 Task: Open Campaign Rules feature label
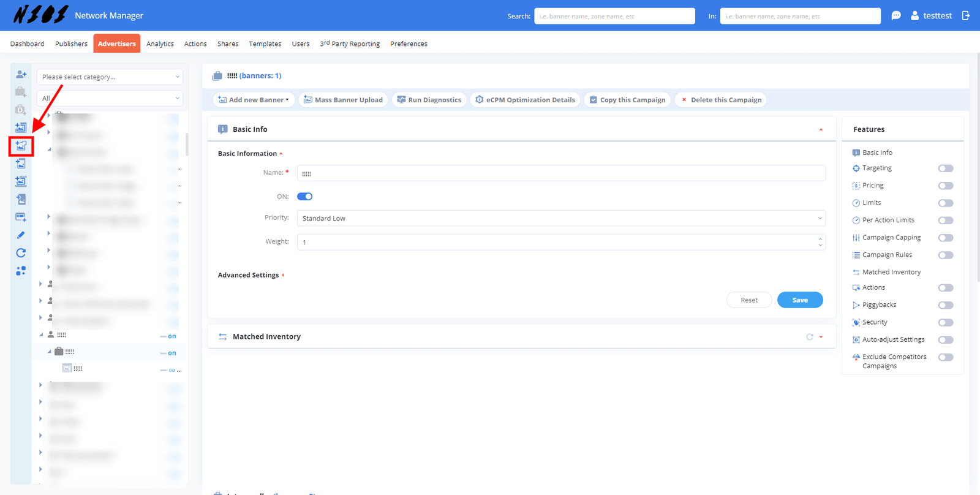887,255
